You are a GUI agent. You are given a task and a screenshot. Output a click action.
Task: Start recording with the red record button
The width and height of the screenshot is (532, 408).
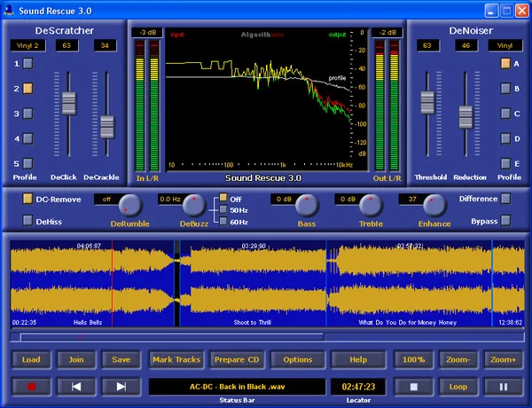pyautogui.click(x=31, y=387)
